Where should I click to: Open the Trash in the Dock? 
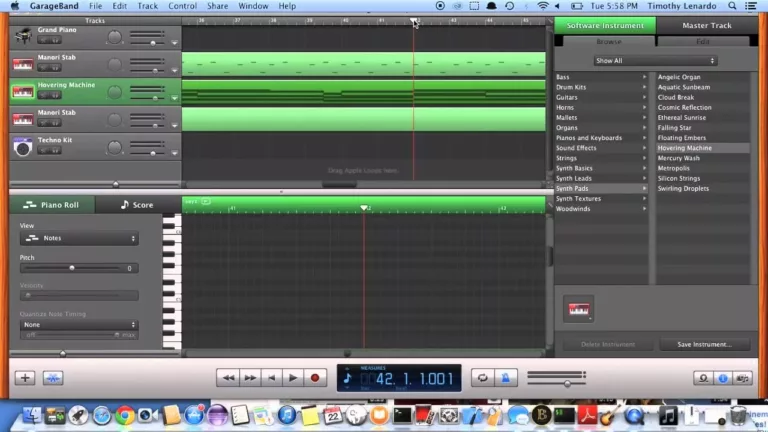click(738, 415)
